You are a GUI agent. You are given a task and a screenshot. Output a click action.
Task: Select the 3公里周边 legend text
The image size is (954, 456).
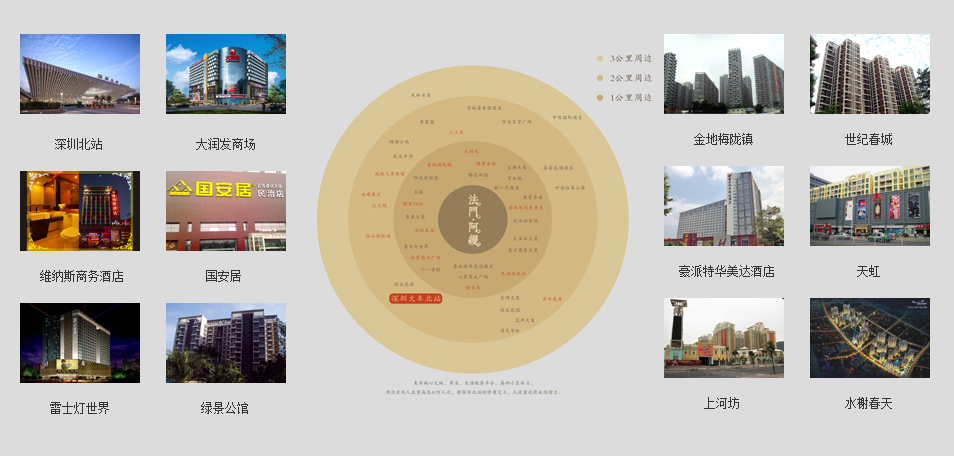(631, 59)
